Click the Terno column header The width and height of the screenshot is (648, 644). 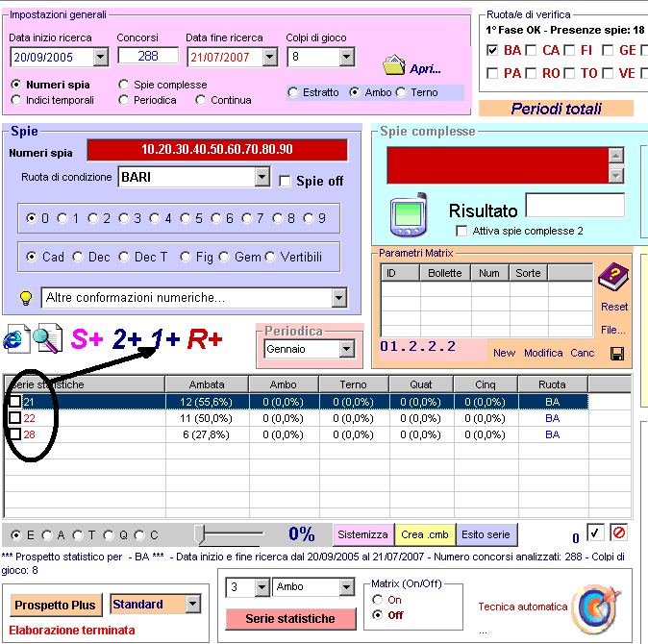click(354, 384)
